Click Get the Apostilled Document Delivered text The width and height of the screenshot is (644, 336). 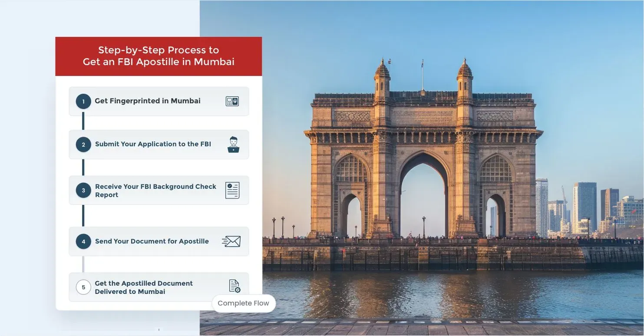pos(143,287)
